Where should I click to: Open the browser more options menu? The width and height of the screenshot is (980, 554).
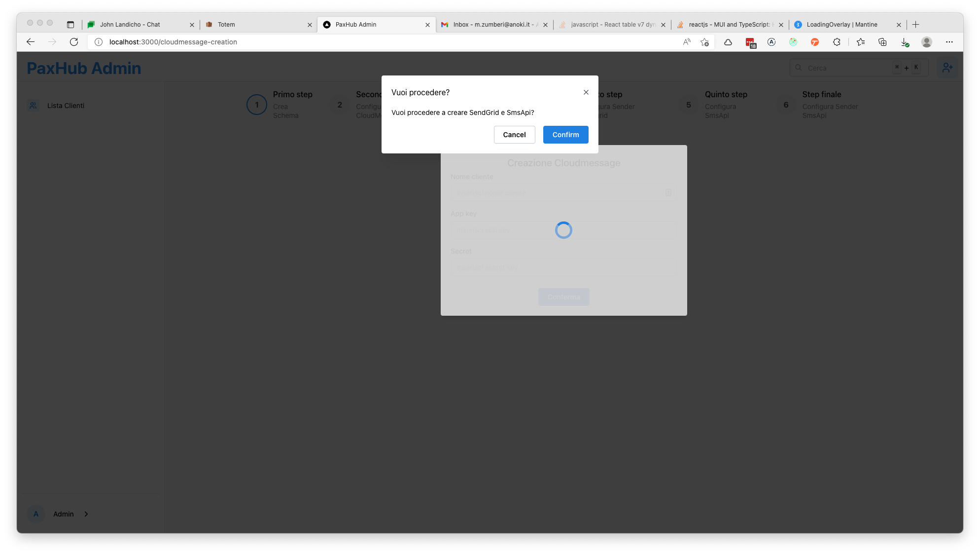949,42
